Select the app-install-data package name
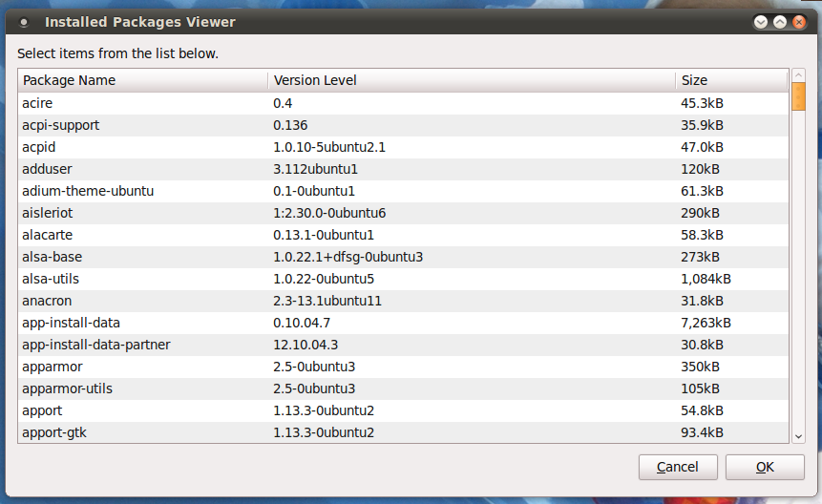The image size is (822, 504). [71, 324]
